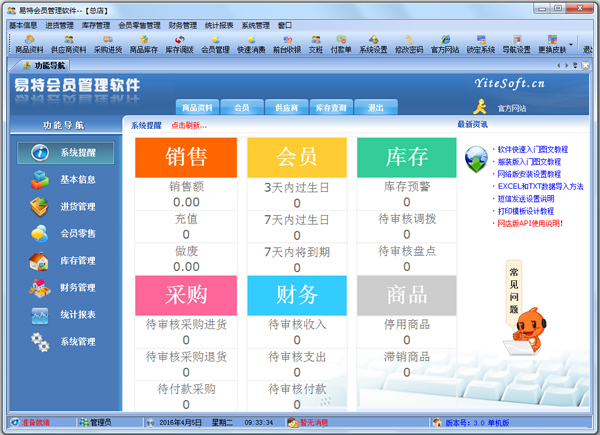
Task: Click the 供应商 banner tab
Action: click(285, 107)
